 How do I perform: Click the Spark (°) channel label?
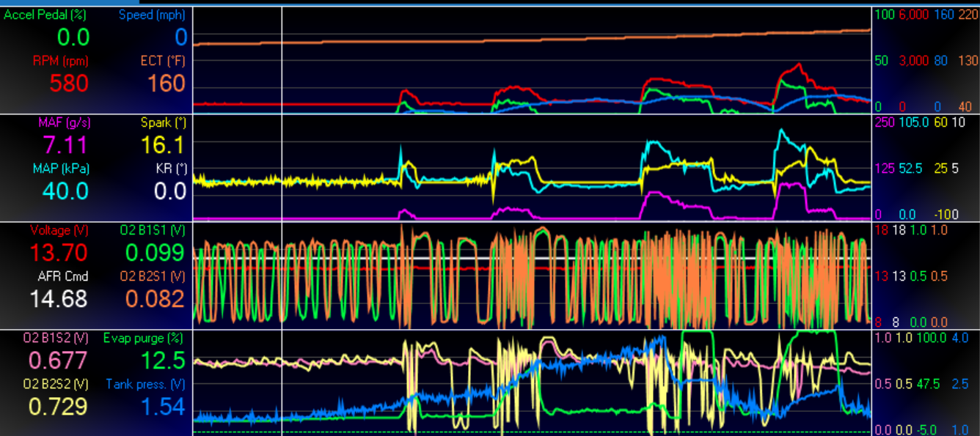pyautogui.click(x=164, y=122)
